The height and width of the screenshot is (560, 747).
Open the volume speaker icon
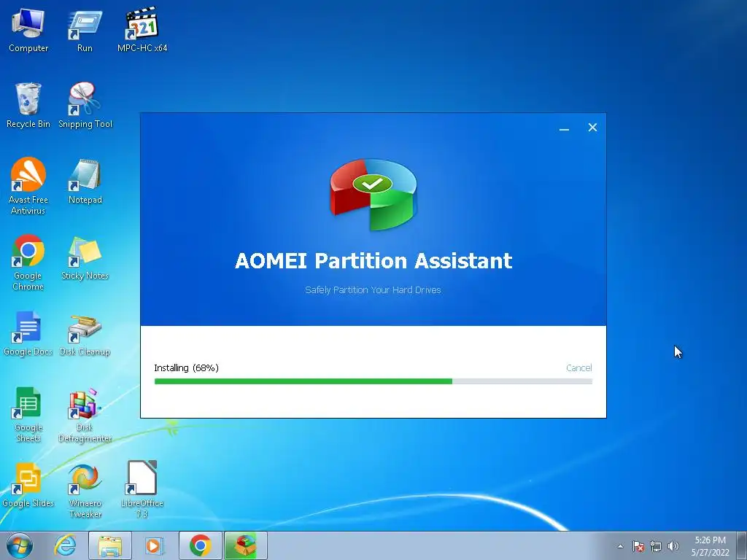673,546
